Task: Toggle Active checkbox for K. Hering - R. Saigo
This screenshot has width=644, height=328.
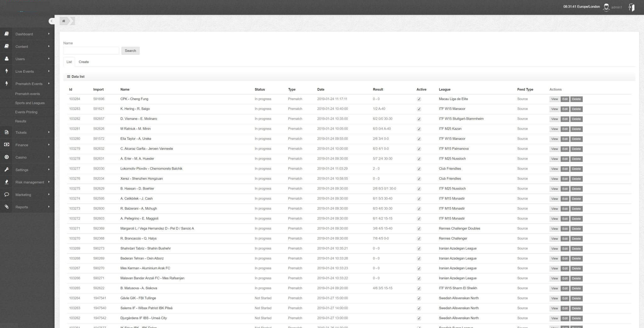Action: point(419,109)
